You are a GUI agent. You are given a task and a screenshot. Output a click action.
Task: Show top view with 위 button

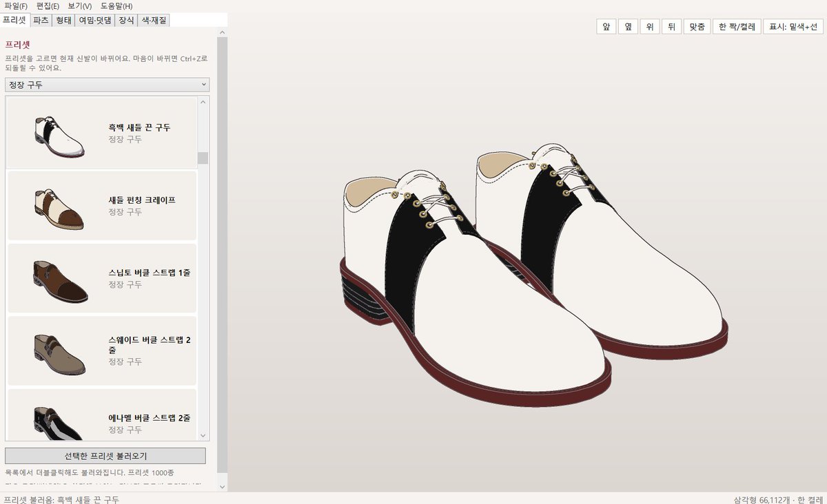click(x=649, y=27)
